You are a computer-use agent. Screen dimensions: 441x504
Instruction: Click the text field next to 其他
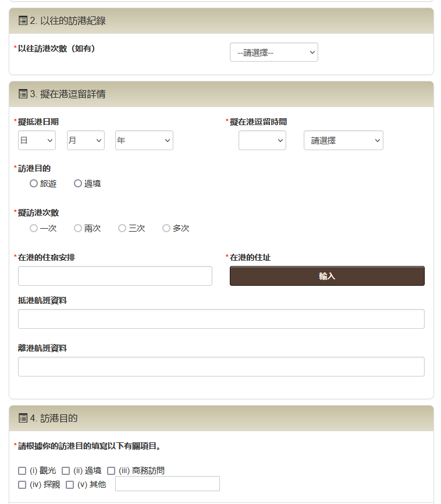pos(168,484)
